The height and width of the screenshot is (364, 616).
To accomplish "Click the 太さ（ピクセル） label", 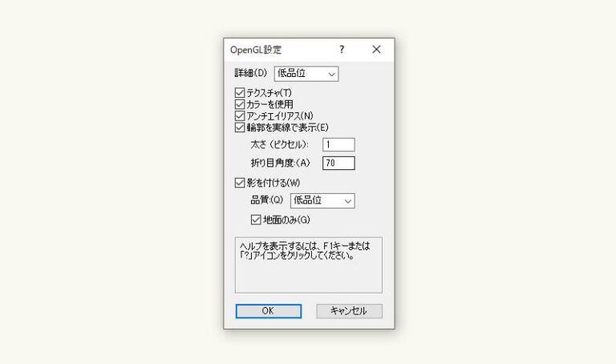I will tap(280, 144).
